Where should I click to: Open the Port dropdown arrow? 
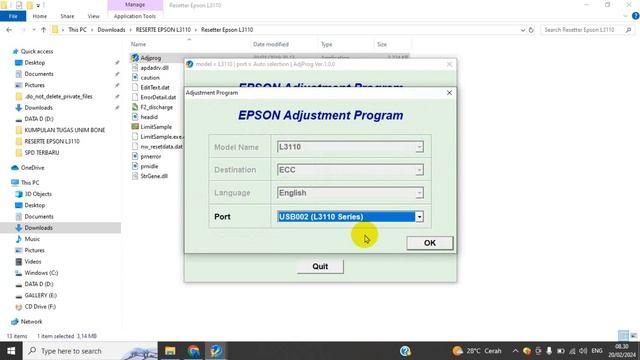tap(419, 217)
